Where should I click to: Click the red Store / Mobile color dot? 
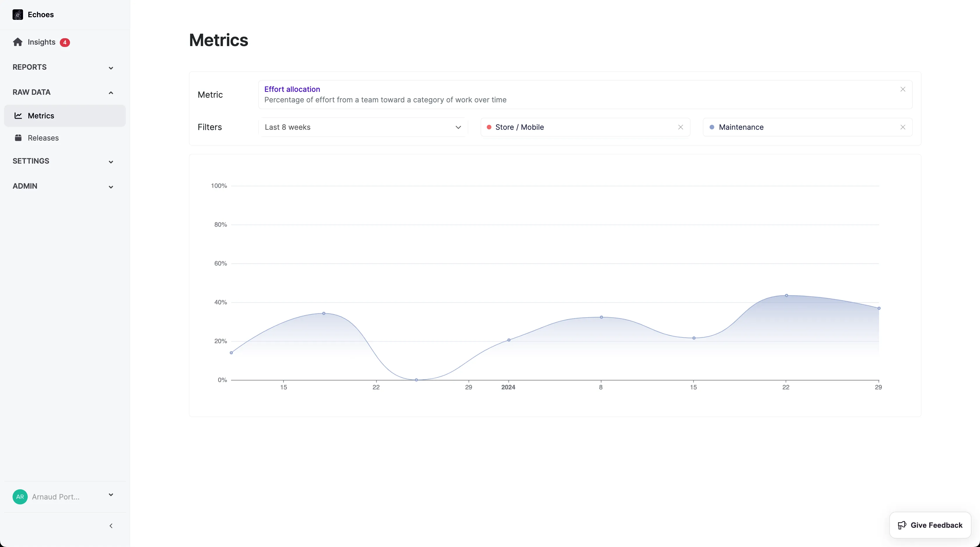coord(489,127)
